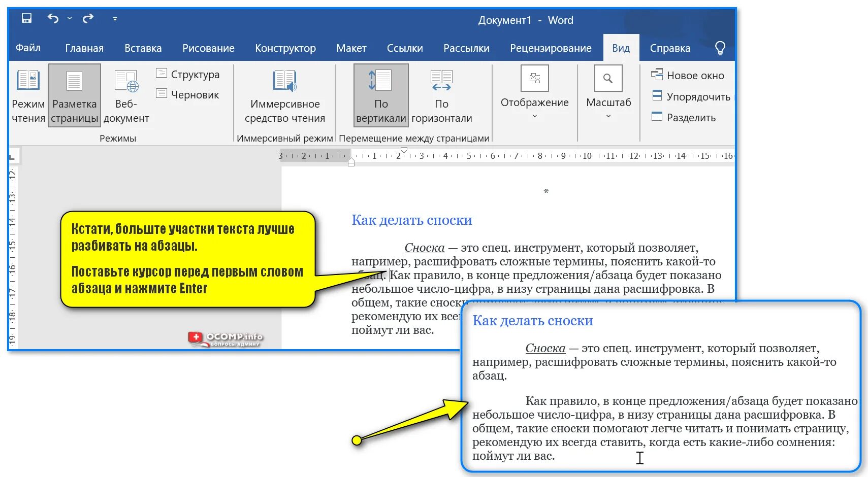Switch page movement to По горизонтали
This screenshot has width=868, height=477.
pyautogui.click(x=442, y=95)
